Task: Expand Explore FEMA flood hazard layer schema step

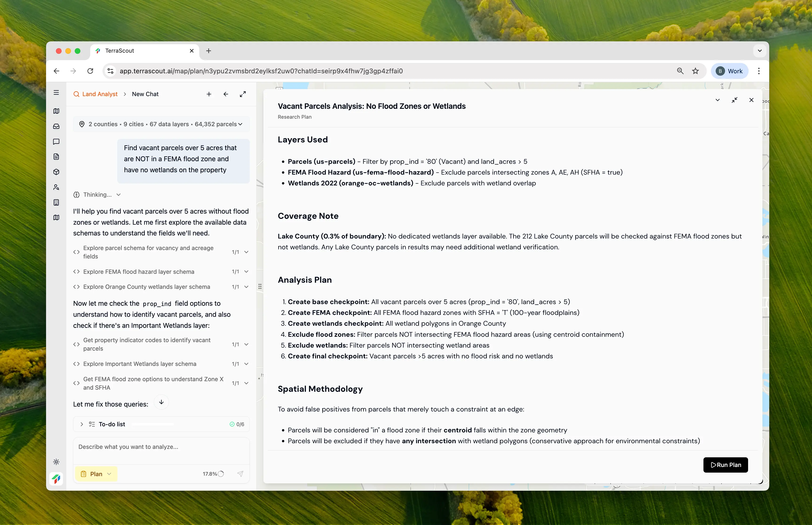Action: tap(246, 272)
